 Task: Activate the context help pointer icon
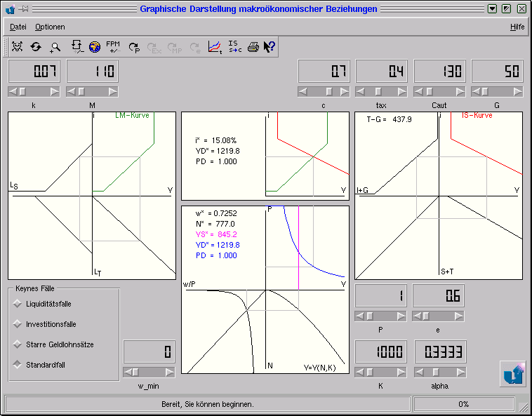tap(270, 47)
